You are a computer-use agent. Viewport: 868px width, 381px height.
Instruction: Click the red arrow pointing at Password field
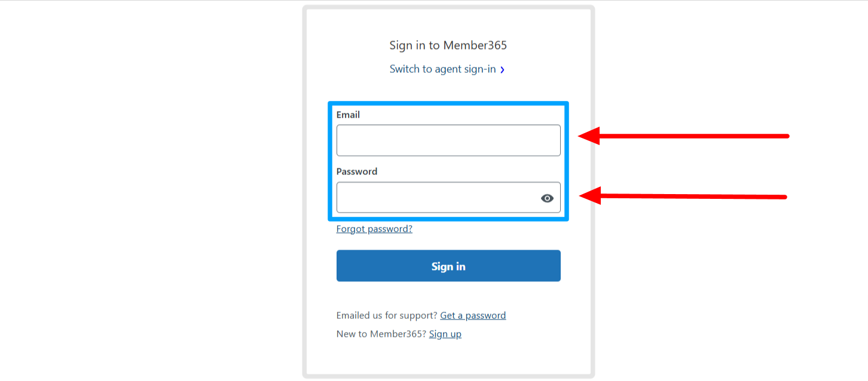pos(683,195)
